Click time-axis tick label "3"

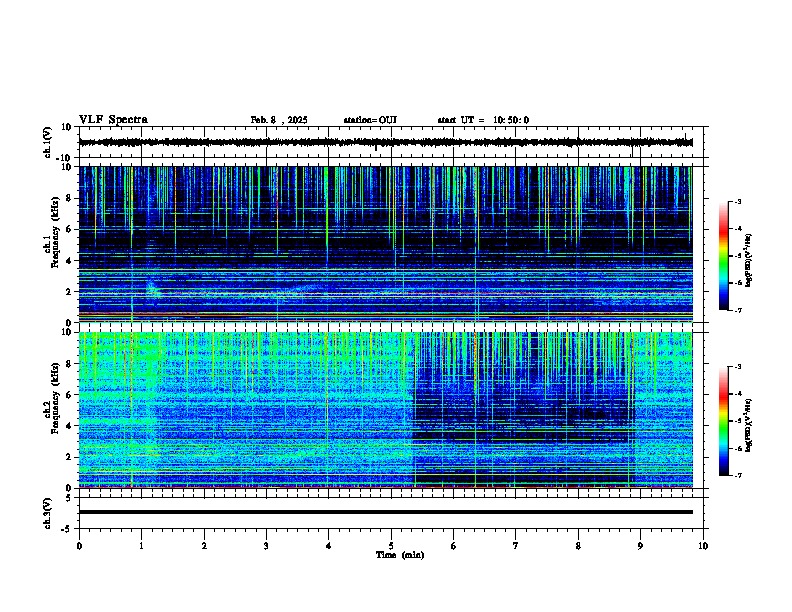(266, 546)
